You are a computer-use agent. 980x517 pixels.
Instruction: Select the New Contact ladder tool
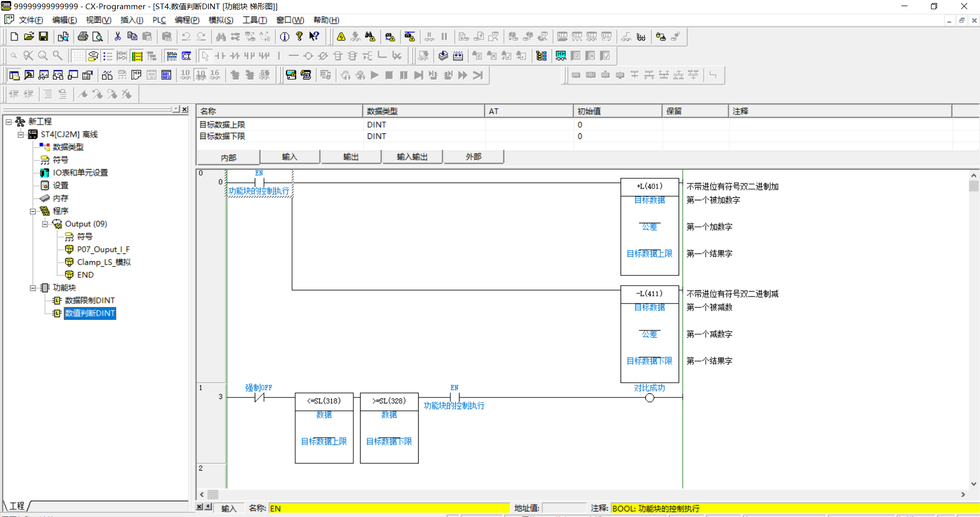coord(220,56)
